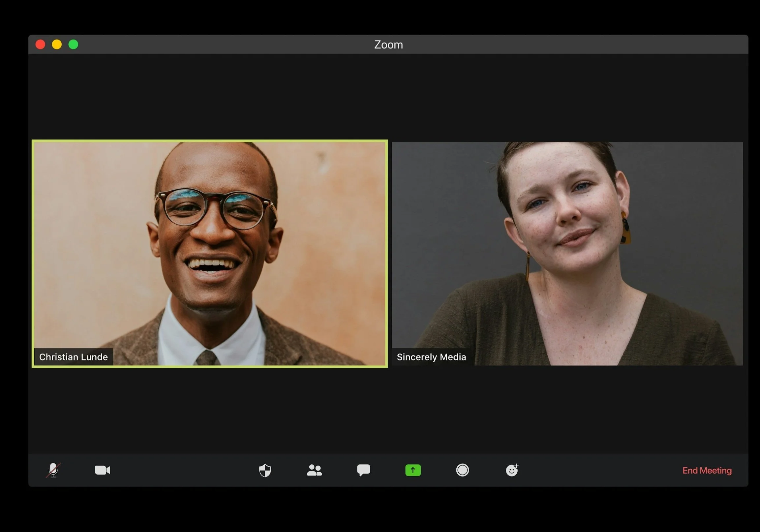Open the Chat bubble icon
Image resolution: width=760 pixels, height=532 pixels.
[363, 470]
